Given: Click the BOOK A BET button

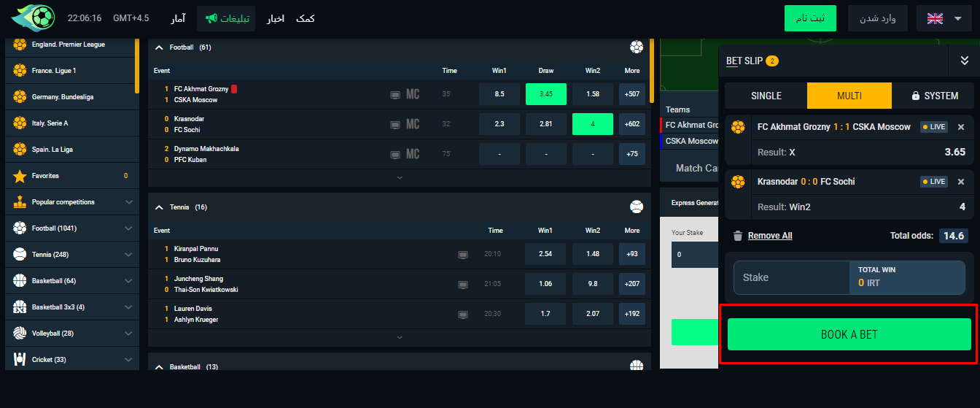Looking at the screenshot, I should tap(849, 334).
